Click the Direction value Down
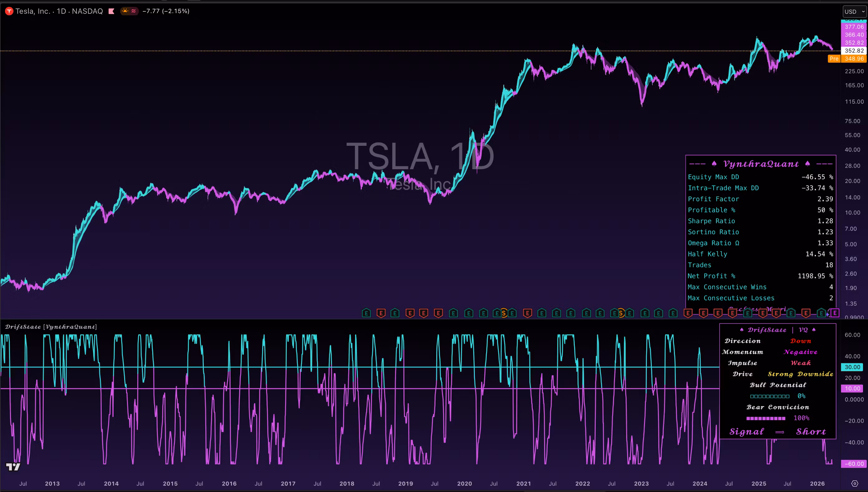The height and width of the screenshot is (492, 868). point(801,341)
